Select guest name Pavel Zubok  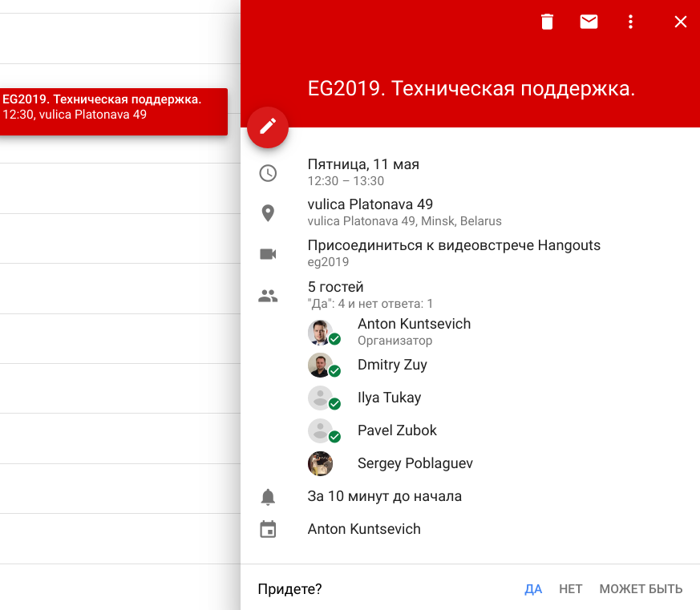[397, 430]
